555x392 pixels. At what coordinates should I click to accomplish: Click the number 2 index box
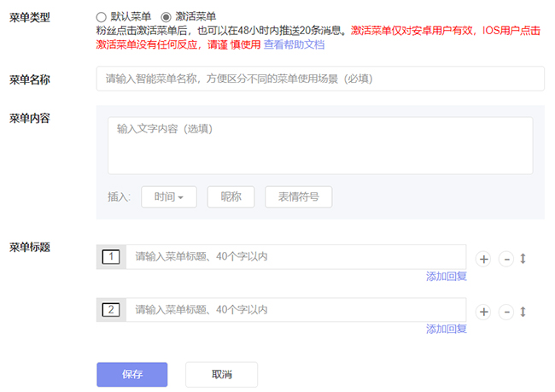click(x=111, y=310)
